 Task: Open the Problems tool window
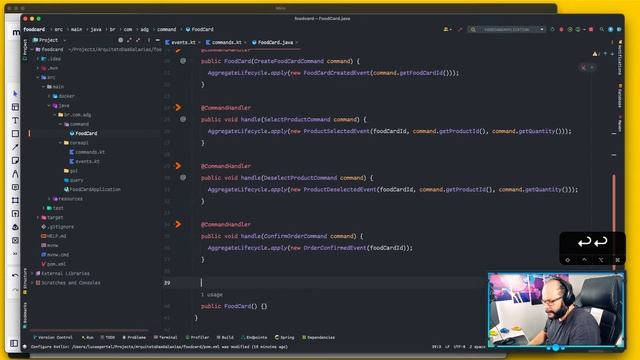[x=134, y=338]
